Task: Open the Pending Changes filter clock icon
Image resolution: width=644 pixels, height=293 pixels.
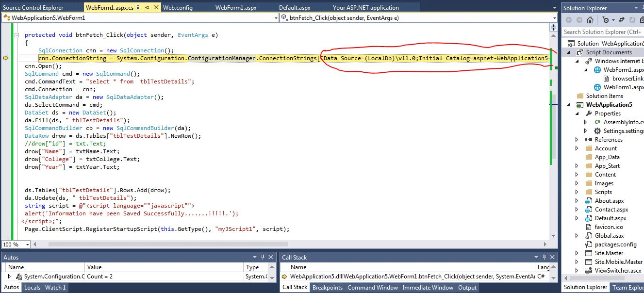Action: click(605, 19)
